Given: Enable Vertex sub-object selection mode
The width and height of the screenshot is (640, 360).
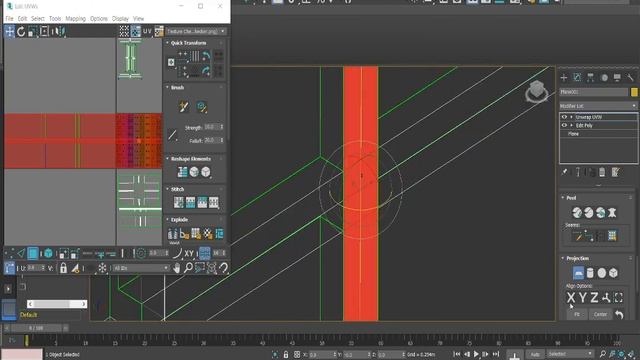Looking at the screenshot, I should [9, 253].
